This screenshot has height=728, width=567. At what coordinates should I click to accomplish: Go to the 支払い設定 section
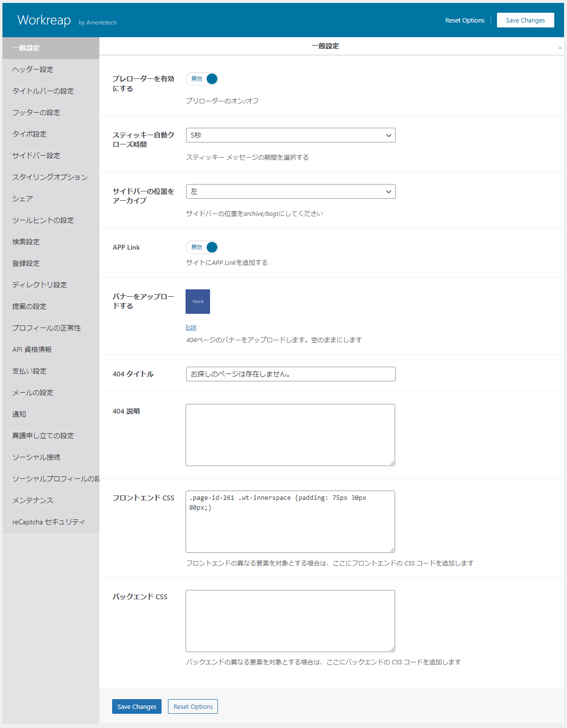pyautogui.click(x=29, y=371)
